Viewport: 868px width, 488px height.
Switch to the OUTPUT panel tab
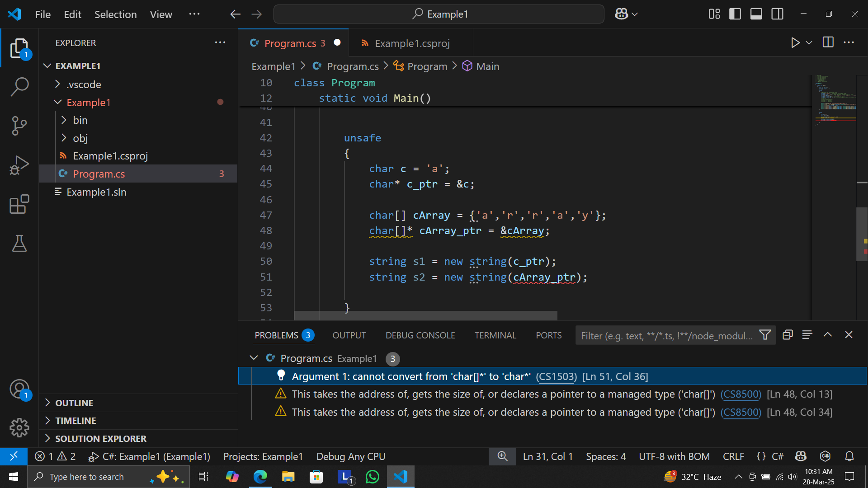(x=349, y=335)
